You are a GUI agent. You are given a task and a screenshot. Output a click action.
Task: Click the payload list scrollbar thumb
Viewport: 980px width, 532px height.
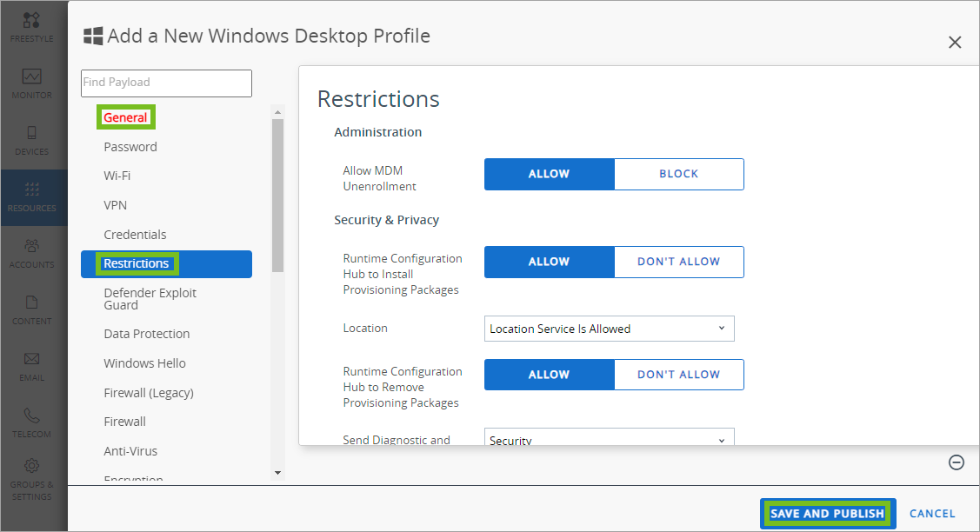(x=278, y=195)
